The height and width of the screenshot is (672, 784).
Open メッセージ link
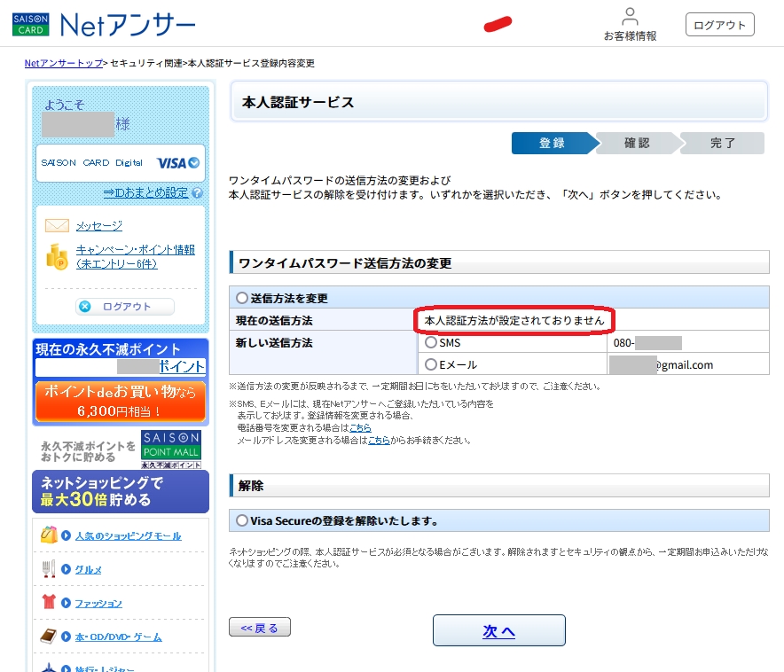99,226
